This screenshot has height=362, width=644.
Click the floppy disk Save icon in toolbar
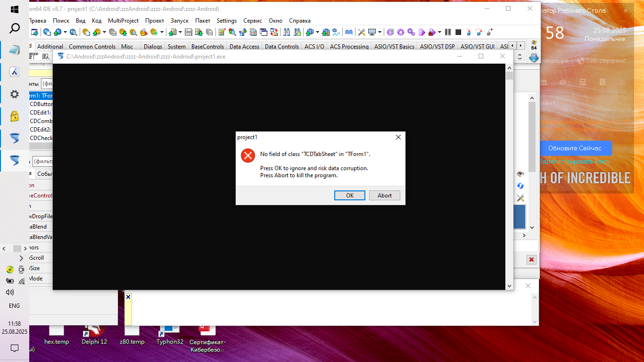tap(189, 32)
